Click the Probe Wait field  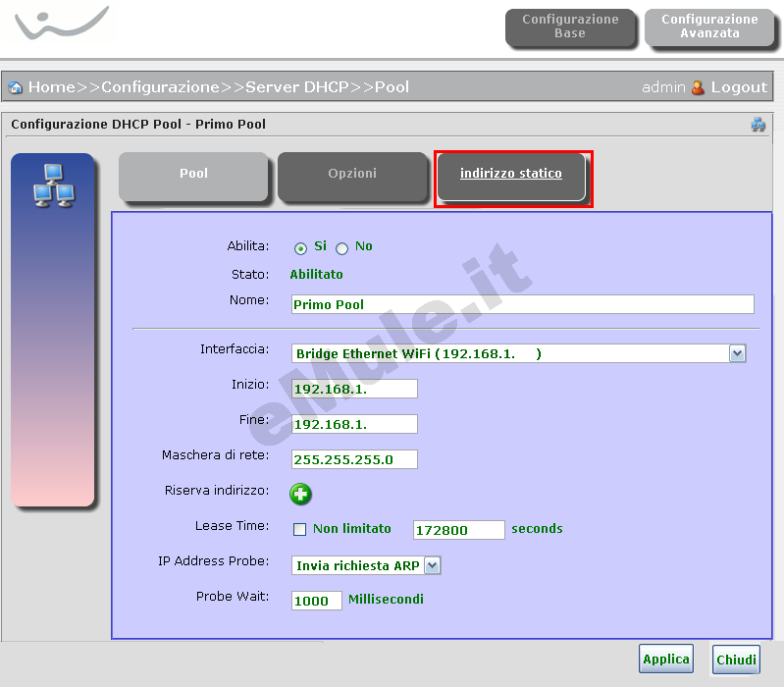click(x=317, y=601)
